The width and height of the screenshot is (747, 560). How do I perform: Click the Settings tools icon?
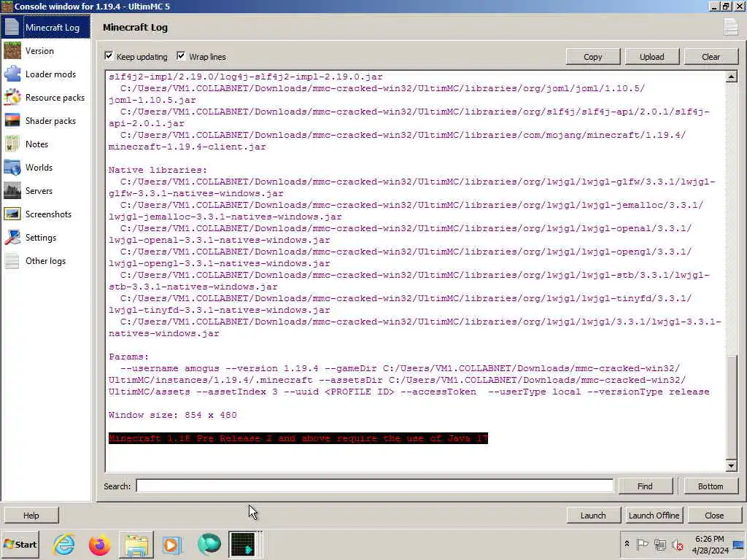point(12,237)
